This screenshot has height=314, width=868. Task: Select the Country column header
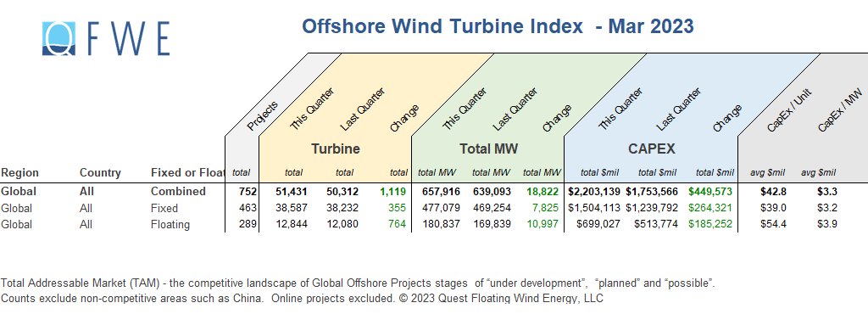[100, 173]
